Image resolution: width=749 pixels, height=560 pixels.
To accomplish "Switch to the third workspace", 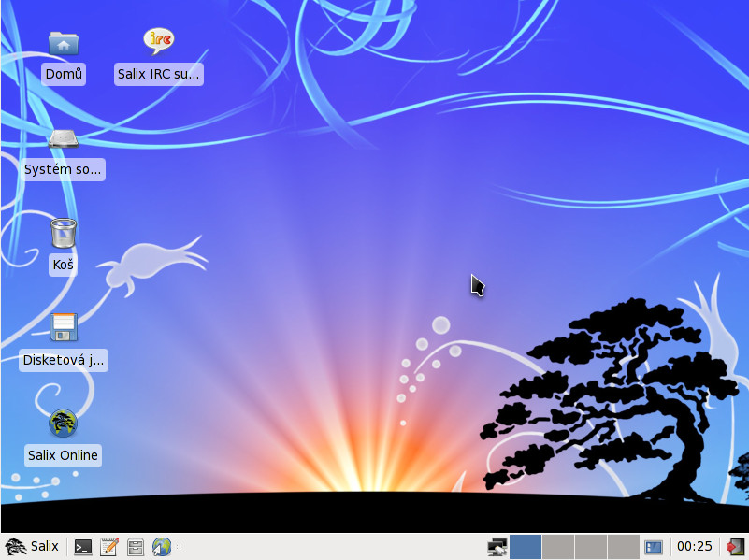I will (x=591, y=547).
